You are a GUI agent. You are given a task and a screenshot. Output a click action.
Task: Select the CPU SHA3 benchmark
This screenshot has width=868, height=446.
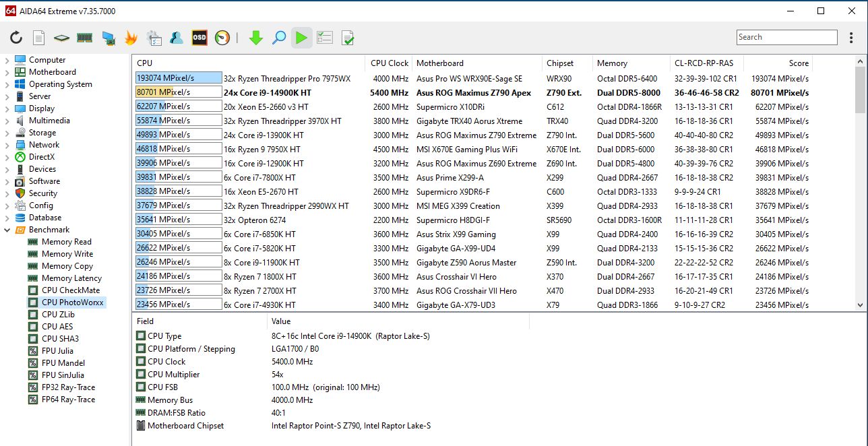point(60,339)
